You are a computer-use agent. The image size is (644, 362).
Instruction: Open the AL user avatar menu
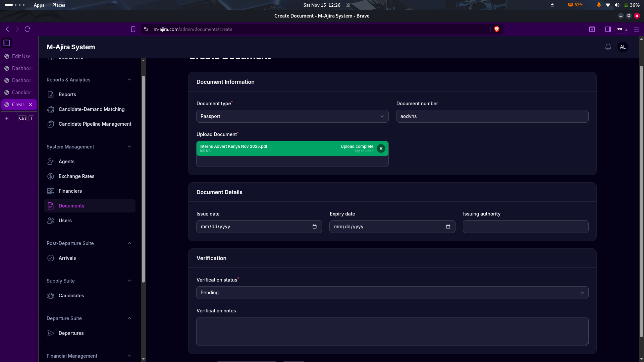pyautogui.click(x=623, y=47)
